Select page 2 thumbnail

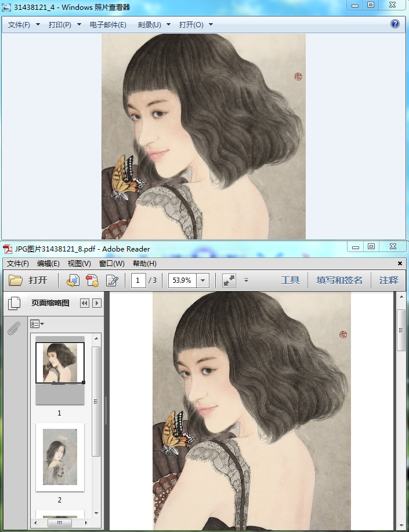(60, 457)
